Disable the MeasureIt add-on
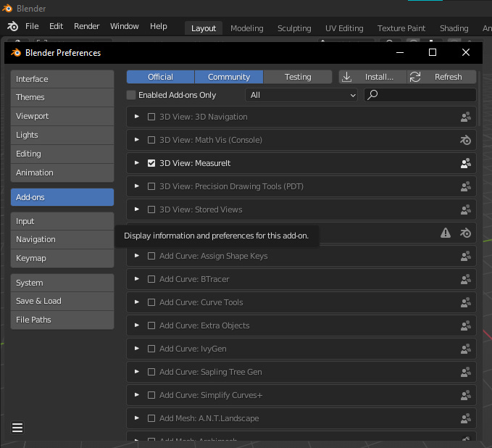 pos(151,163)
